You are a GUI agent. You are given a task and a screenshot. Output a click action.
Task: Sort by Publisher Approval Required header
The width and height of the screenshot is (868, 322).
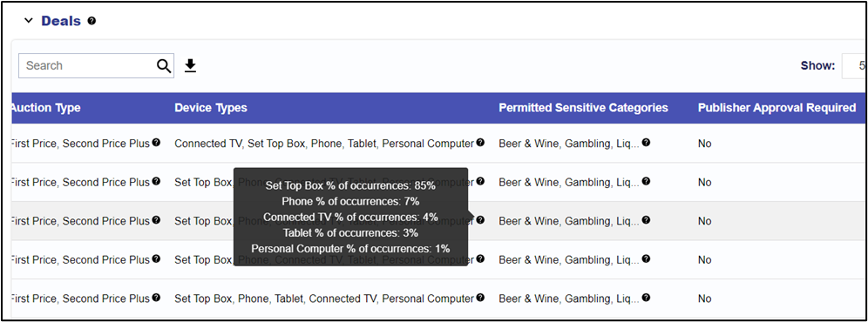(776, 108)
